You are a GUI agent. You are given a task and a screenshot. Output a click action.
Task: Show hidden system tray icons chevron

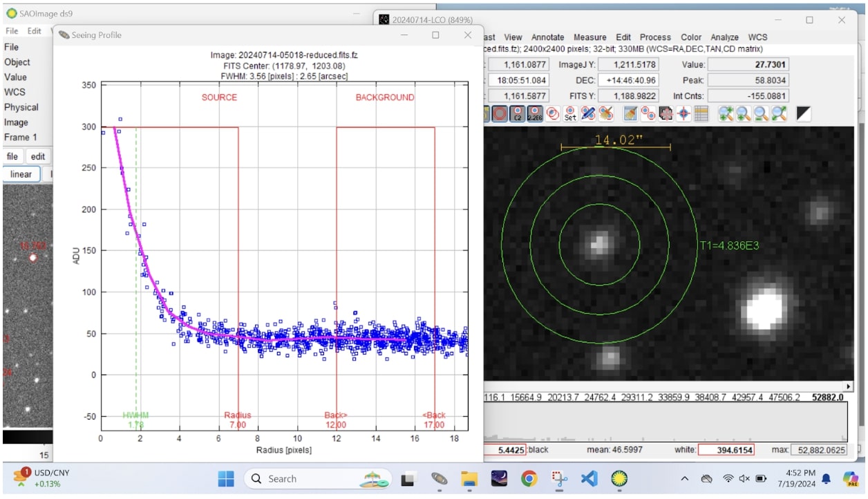[685, 478]
